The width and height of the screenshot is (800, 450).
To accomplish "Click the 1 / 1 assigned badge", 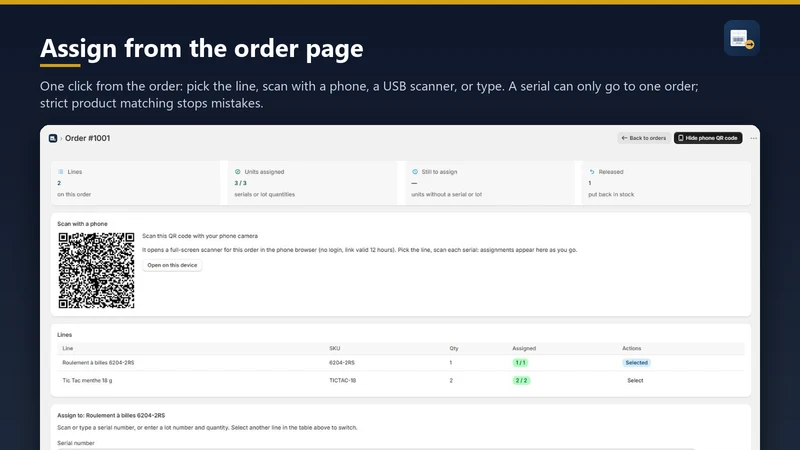I will 520,363.
